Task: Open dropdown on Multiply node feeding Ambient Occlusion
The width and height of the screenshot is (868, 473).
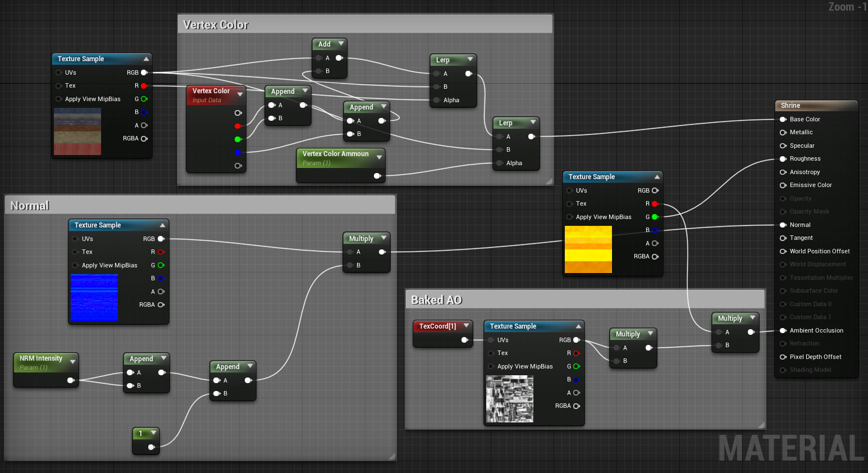Action: pos(752,318)
